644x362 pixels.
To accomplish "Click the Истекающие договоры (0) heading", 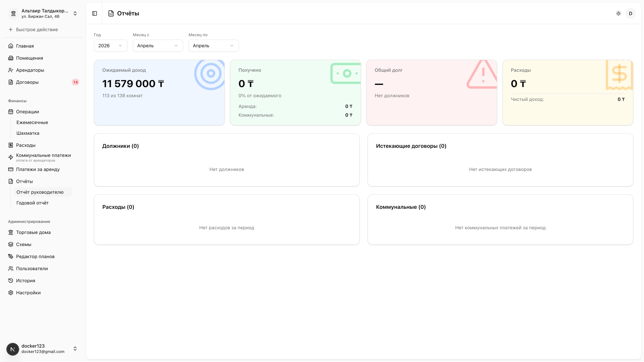I will click(x=411, y=146).
